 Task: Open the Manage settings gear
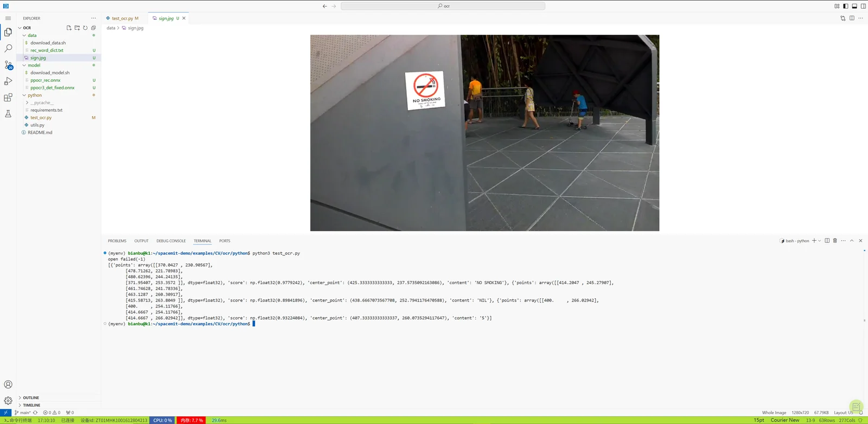8,401
